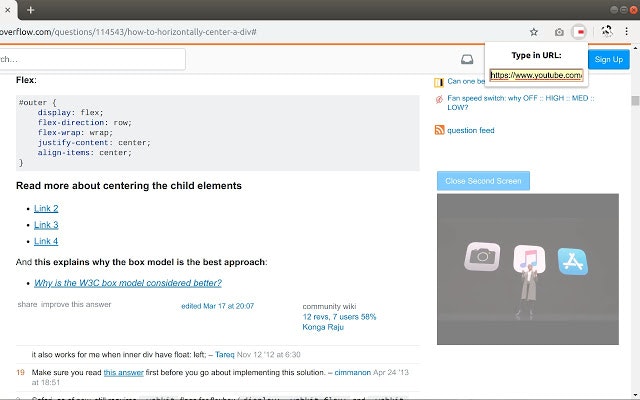Click the Sign Up button

[609, 60]
